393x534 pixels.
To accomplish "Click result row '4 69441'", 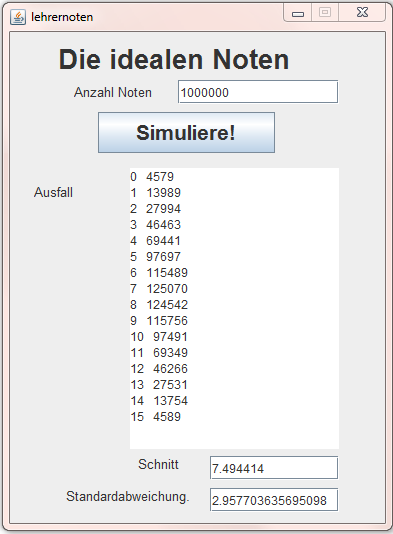I will click(x=155, y=241).
